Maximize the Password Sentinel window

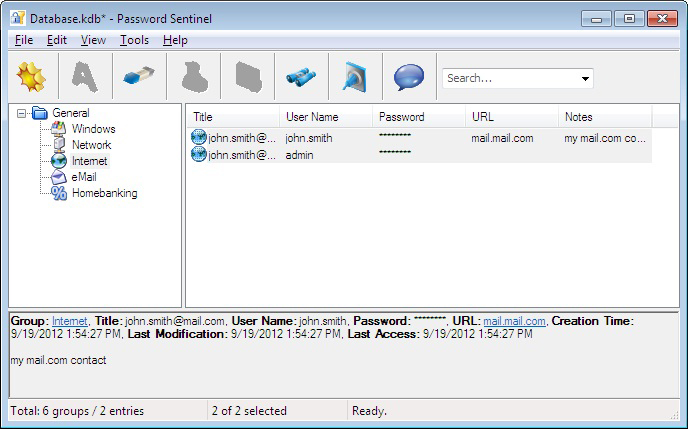[x=629, y=19]
